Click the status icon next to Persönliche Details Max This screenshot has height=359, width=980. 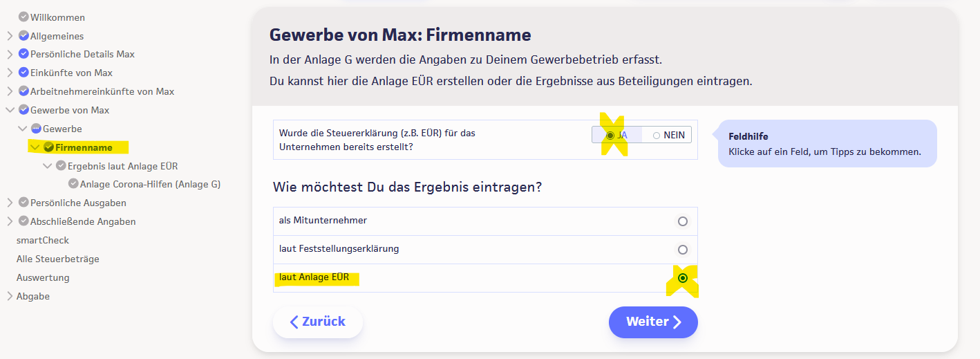point(23,54)
